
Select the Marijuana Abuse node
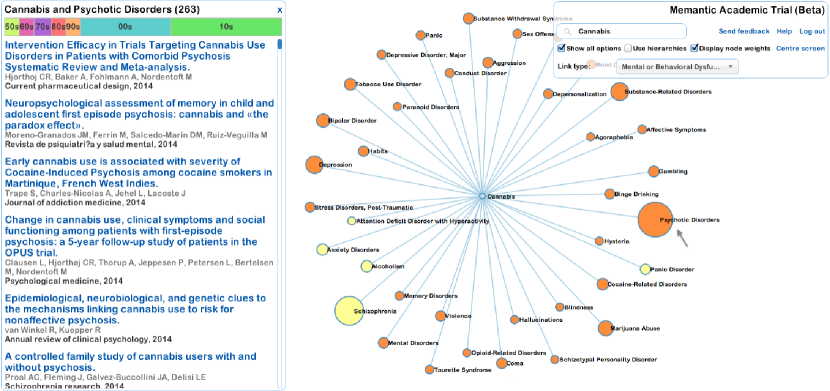[606, 329]
